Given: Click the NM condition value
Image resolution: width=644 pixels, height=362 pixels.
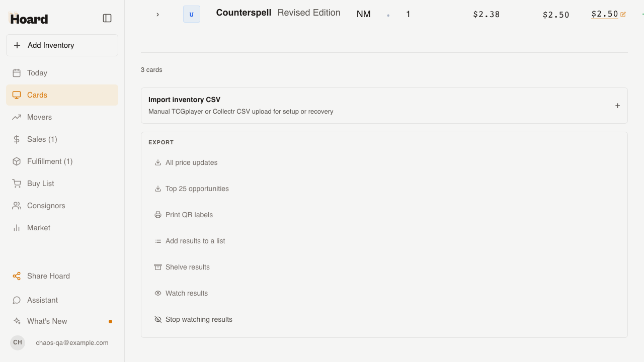Looking at the screenshot, I should (x=363, y=14).
